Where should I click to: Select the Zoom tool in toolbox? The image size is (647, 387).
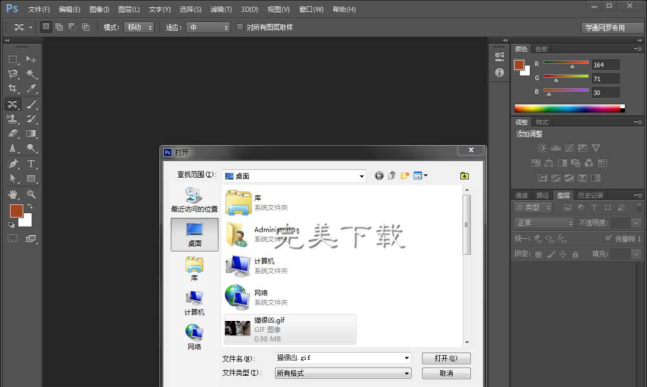coord(31,194)
